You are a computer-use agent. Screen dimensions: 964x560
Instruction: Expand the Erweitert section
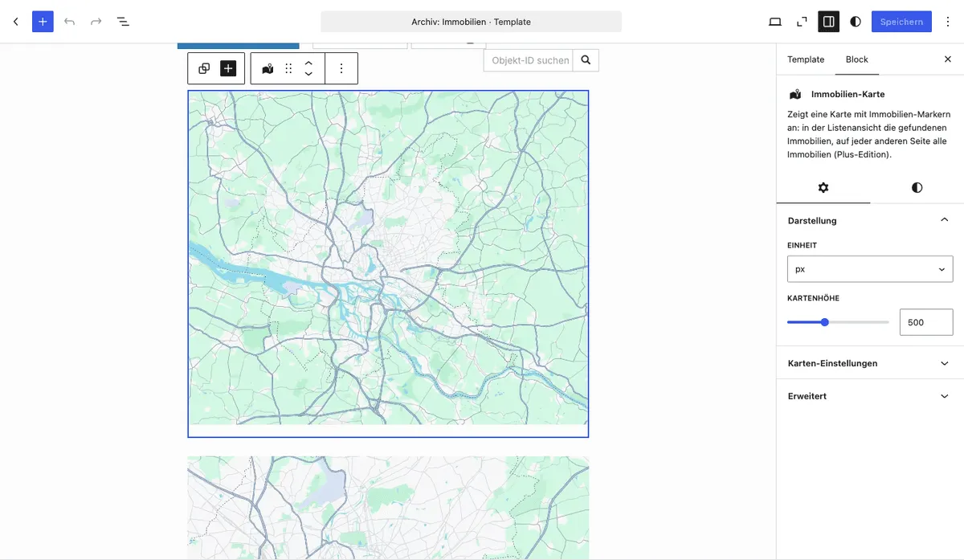(x=870, y=396)
